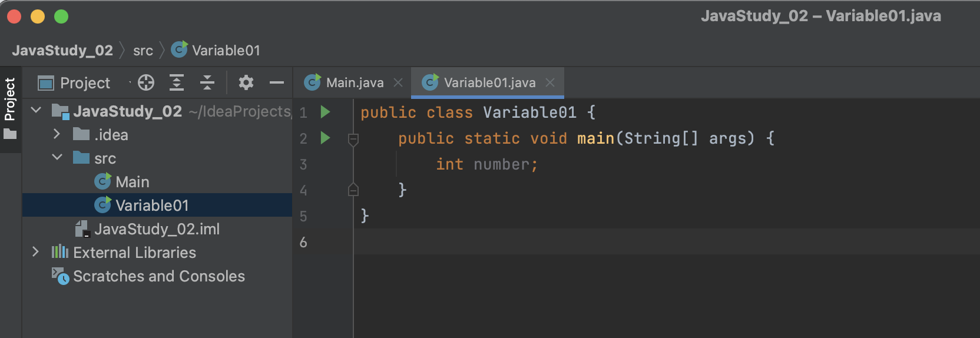980x338 pixels.
Task: Close the Variable01.java tab
Action: [550, 82]
